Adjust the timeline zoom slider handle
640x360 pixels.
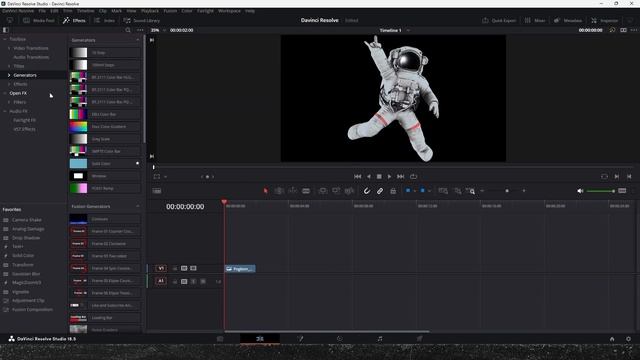pos(507,191)
